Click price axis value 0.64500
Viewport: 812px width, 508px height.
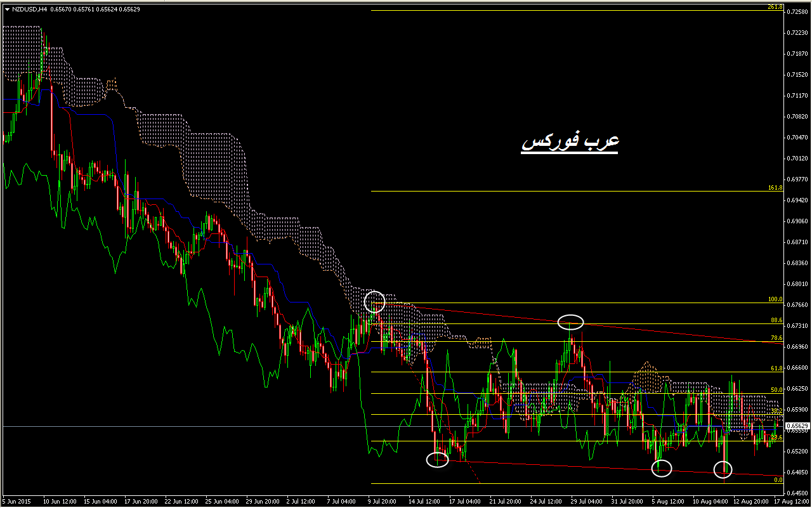point(797,493)
